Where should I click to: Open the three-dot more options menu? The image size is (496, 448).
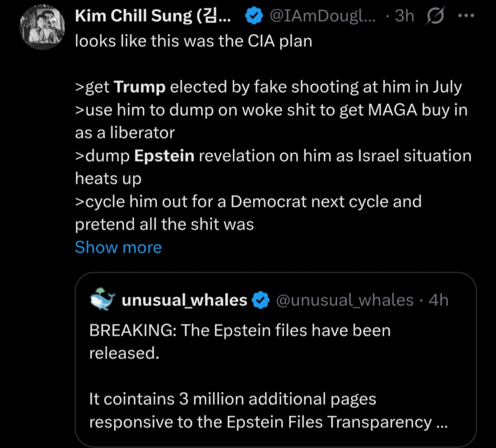[x=466, y=16]
